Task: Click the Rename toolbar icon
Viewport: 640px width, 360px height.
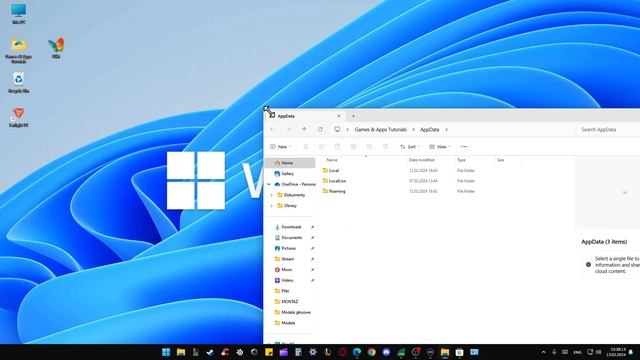Action: coord(353,147)
